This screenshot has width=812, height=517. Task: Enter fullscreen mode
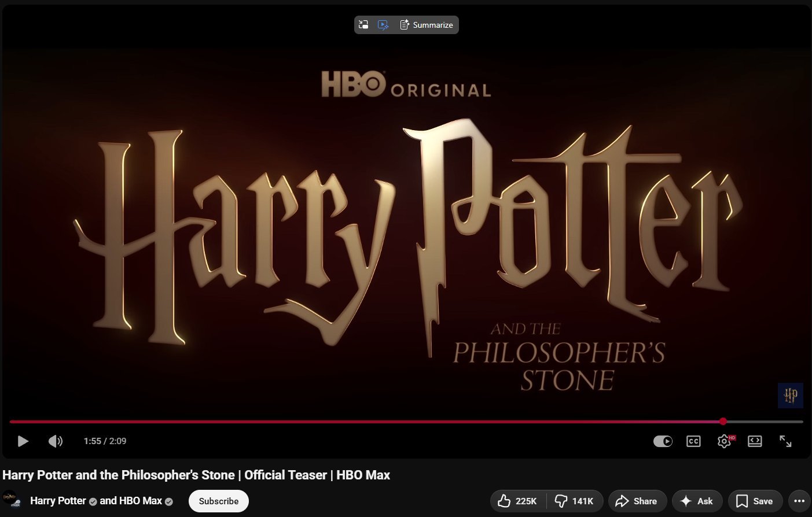coord(785,441)
